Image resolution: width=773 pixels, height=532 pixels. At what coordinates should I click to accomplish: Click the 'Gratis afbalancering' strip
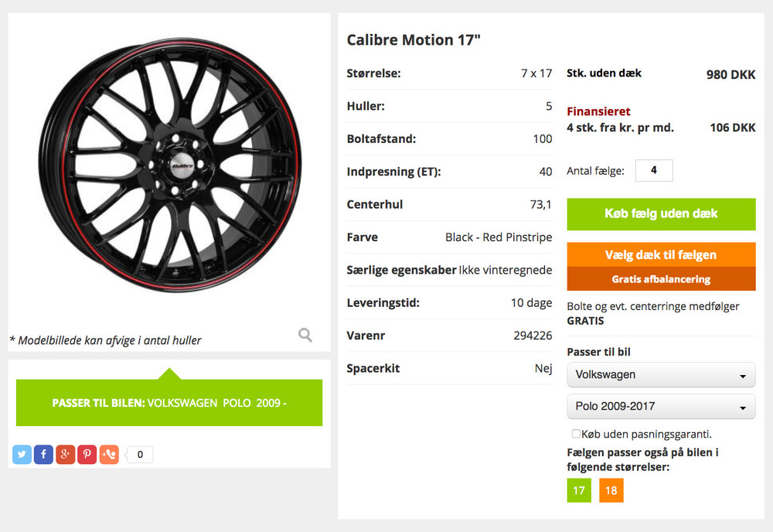pyautogui.click(x=661, y=279)
